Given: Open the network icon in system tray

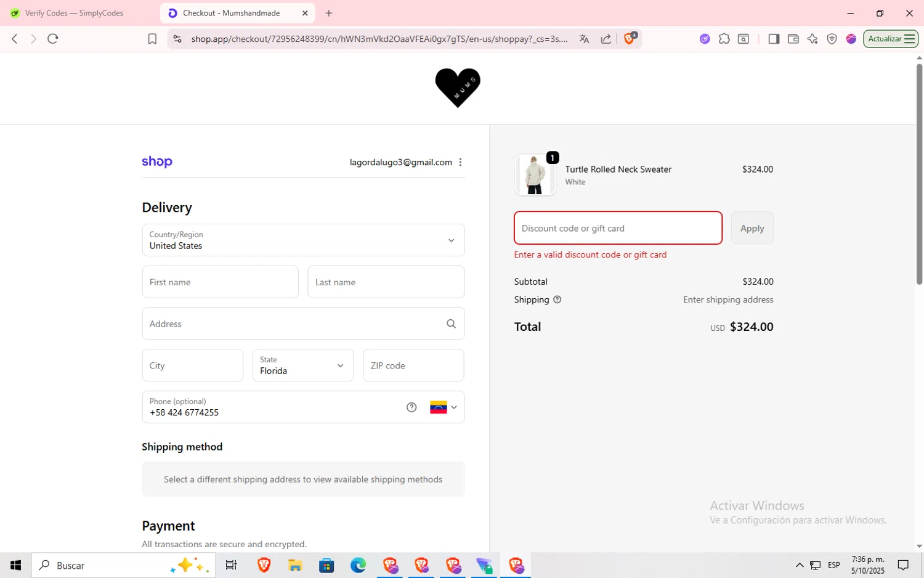Looking at the screenshot, I should tap(815, 565).
